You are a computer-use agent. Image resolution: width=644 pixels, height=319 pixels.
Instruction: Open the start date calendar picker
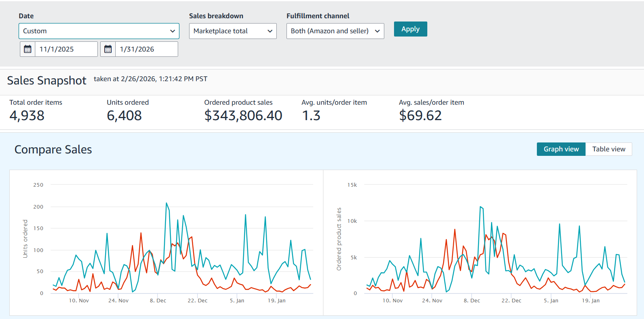click(x=28, y=49)
